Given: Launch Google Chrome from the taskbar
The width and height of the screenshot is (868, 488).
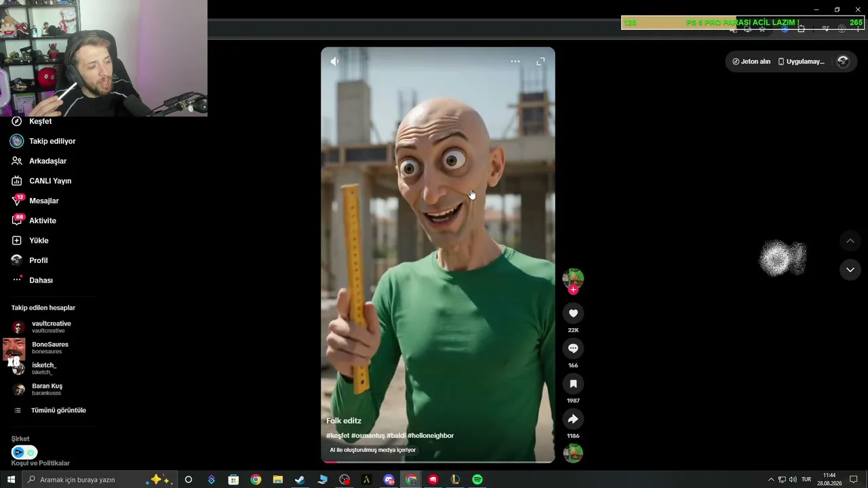Looking at the screenshot, I should pos(256,480).
